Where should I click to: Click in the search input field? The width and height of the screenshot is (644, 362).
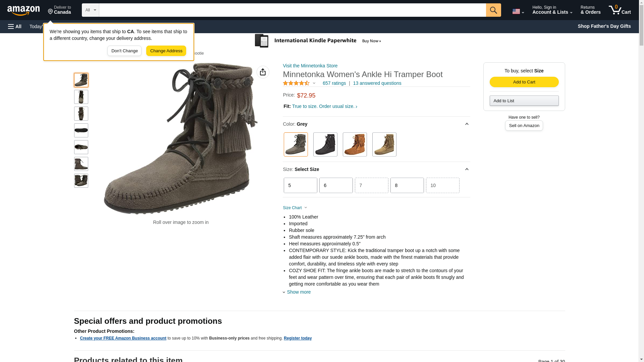click(292, 10)
